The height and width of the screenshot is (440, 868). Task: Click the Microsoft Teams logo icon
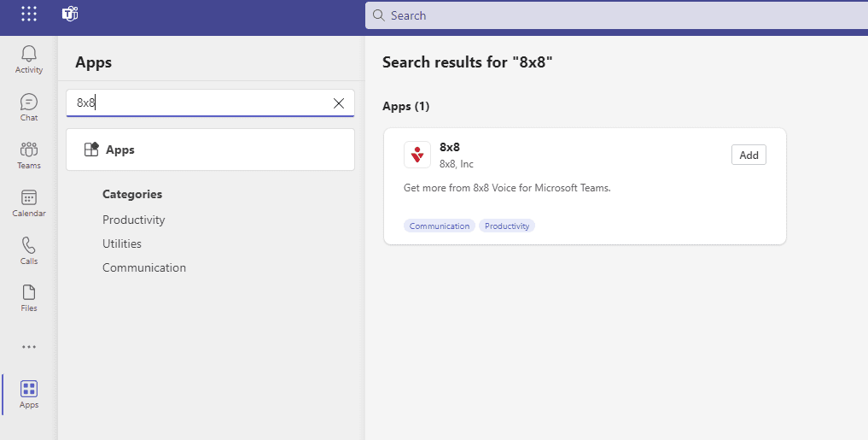(x=70, y=14)
